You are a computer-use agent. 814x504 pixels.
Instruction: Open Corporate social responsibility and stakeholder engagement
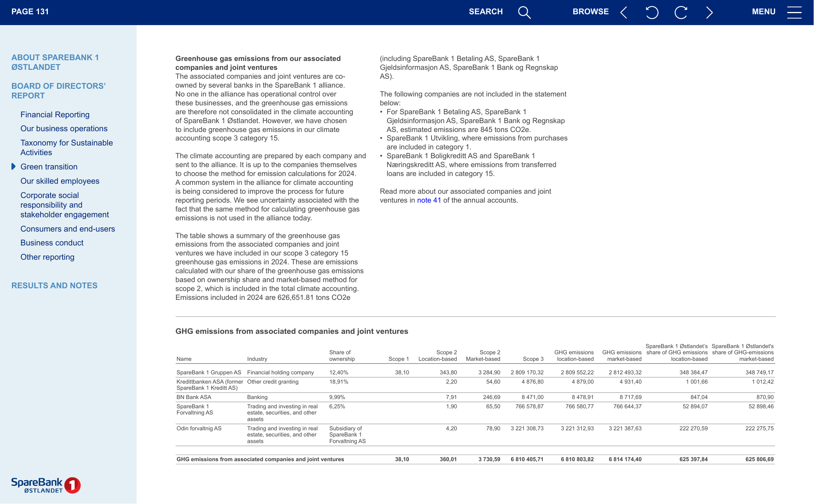pos(64,205)
